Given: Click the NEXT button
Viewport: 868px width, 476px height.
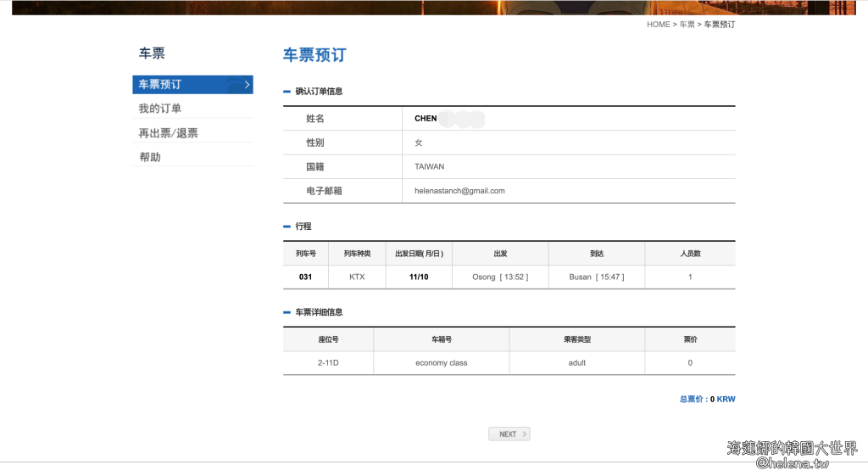Looking at the screenshot, I should [x=509, y=434].
